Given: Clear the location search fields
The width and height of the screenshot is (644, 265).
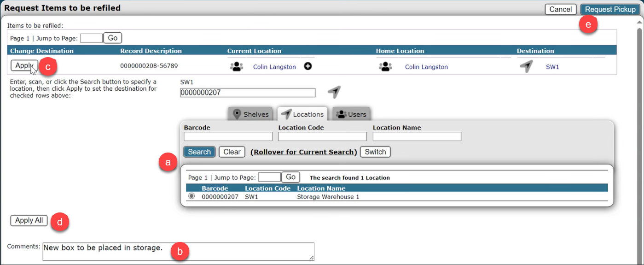Looking at the screenshot, I should click(x=232, y=152).
